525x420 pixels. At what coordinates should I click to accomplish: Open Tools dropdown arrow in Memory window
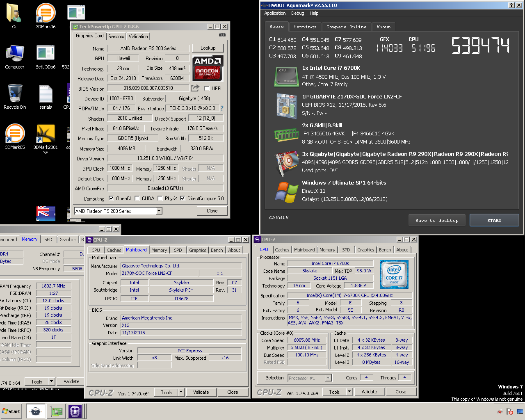click(x=51, y=381)
